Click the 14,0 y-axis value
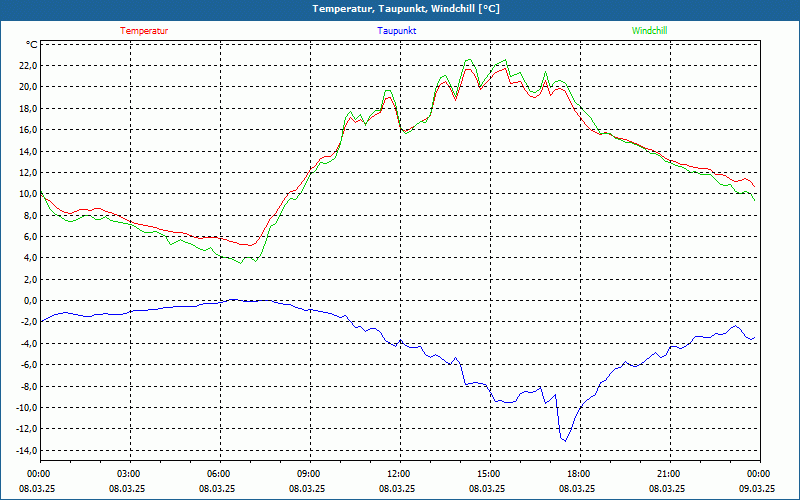The width and height of the screenshot is (800, 500). (x=28, y=151)
